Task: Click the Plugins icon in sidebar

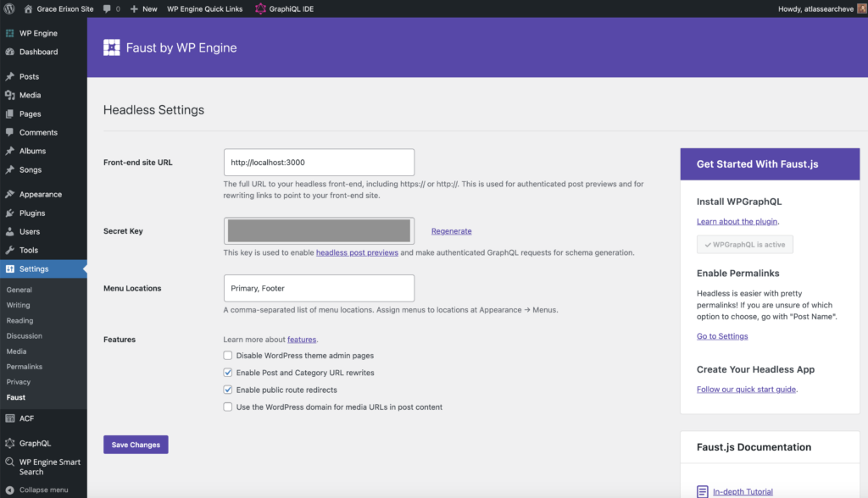Action: click(10, 213)
